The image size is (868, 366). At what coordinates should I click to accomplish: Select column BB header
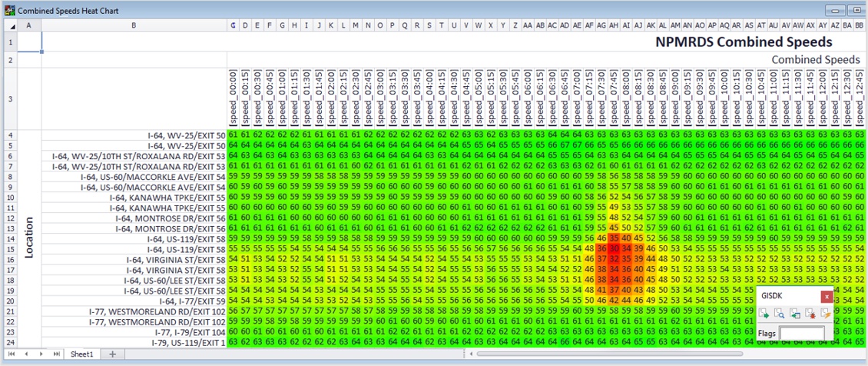(859, 25)
